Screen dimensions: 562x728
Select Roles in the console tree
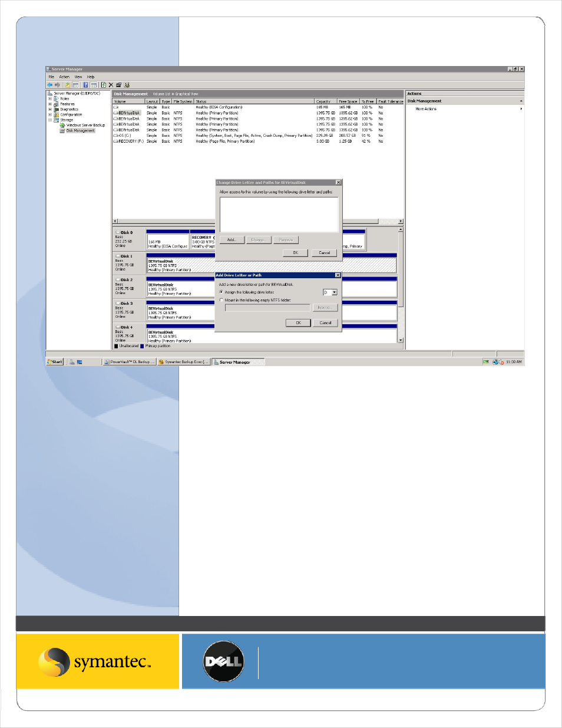tap(65, 99)
